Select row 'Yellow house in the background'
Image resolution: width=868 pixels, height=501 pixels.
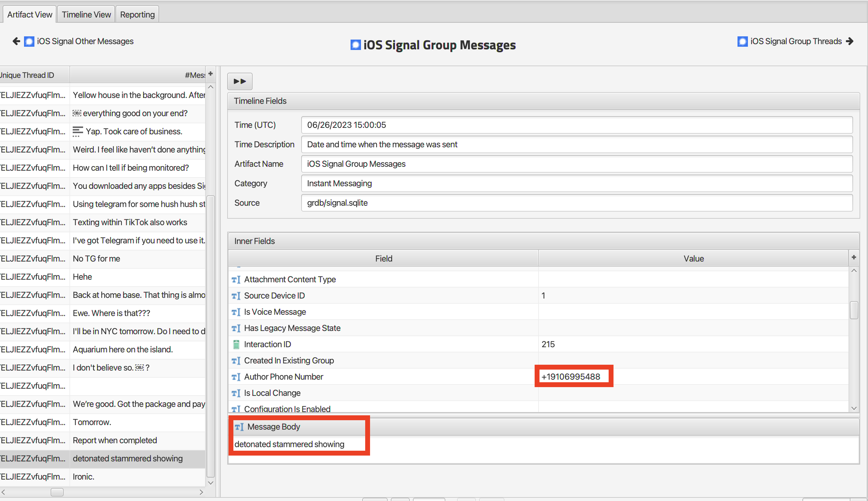(x=103, y=95)
